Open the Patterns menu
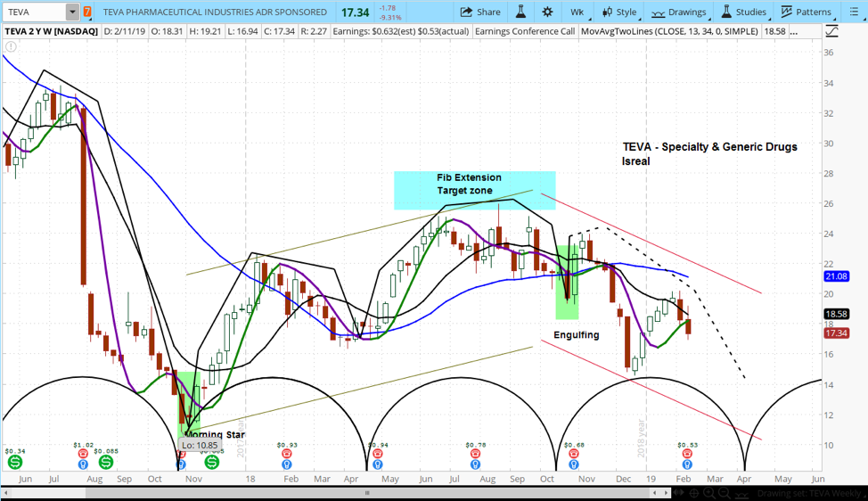868x501 pixels. click(x=806, y=12)
